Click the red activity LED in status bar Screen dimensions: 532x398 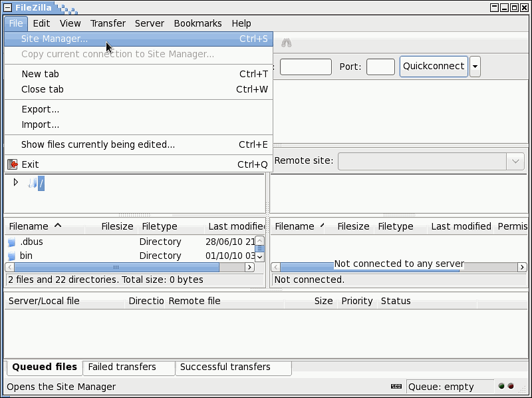click(x=511, y=386)
